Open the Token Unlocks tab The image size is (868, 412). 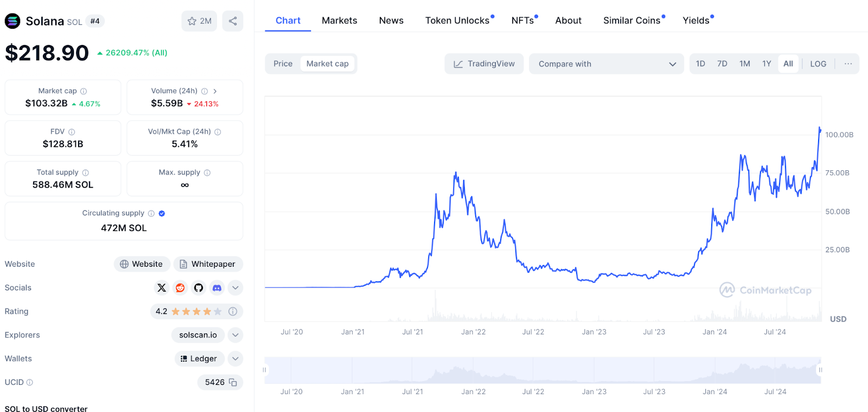point(457,21)
